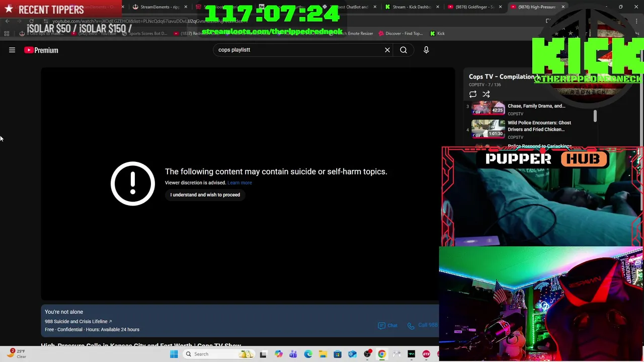Screen dimensions: 644x362
Task: Toggle playlist shuffle button
Action: 486,94
